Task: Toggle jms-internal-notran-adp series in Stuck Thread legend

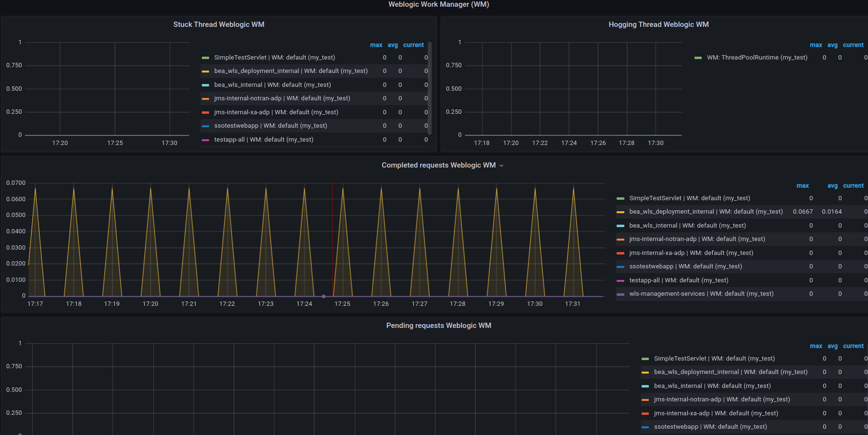Action: (x=282, y=98)
